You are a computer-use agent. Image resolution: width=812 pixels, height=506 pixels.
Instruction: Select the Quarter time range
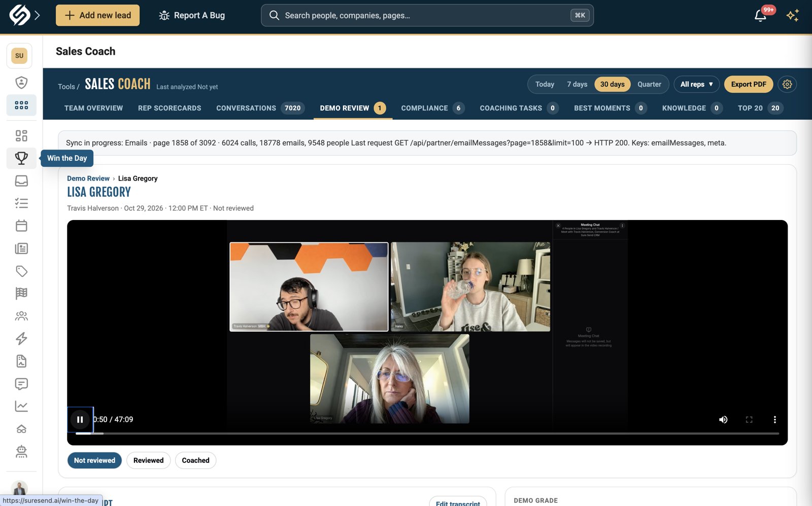tap(649, 84)
